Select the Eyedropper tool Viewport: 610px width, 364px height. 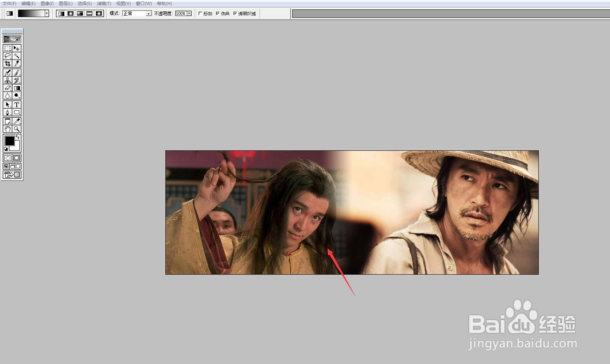(x=17, y=121)
